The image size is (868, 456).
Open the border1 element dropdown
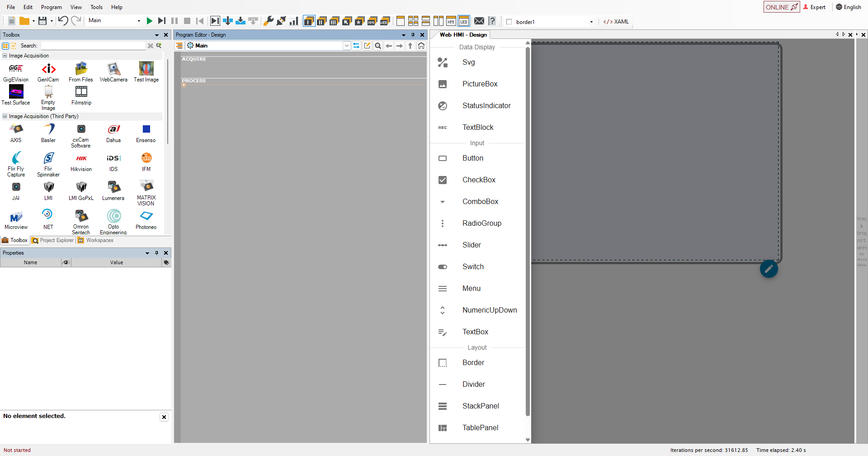591,22
